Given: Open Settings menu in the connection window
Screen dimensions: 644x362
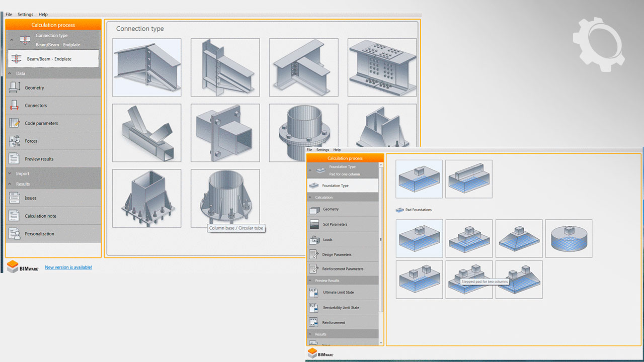Looking at the screenshot, I should point(25,15).
